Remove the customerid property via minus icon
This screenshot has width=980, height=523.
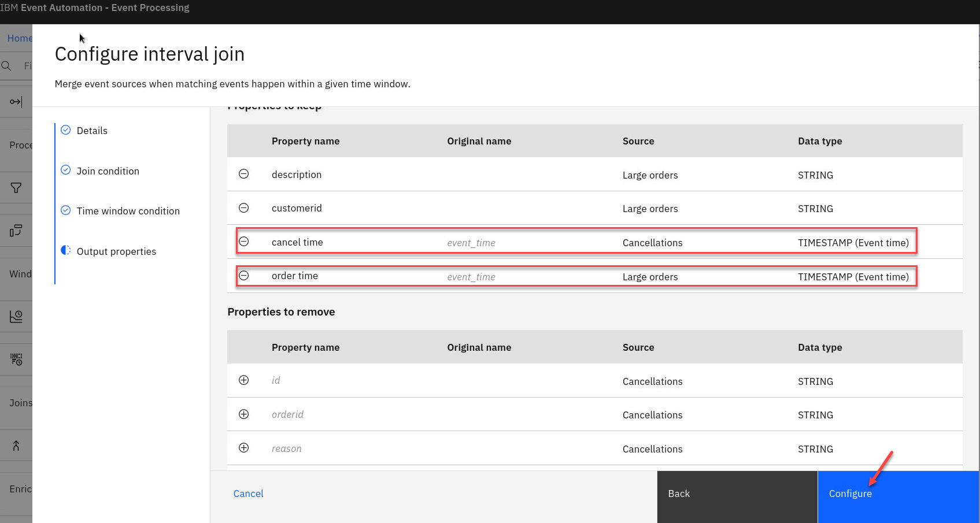tap(244, 208)
